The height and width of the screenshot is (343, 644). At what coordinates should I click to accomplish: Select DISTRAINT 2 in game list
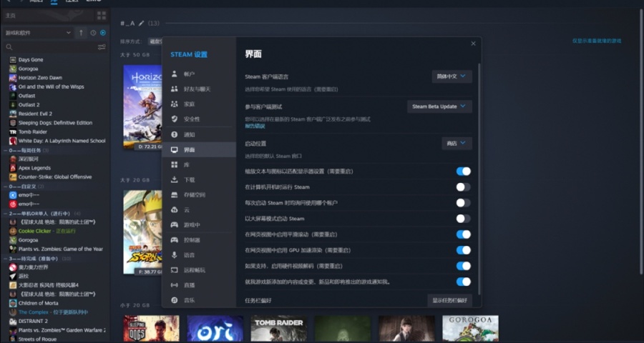33,322
